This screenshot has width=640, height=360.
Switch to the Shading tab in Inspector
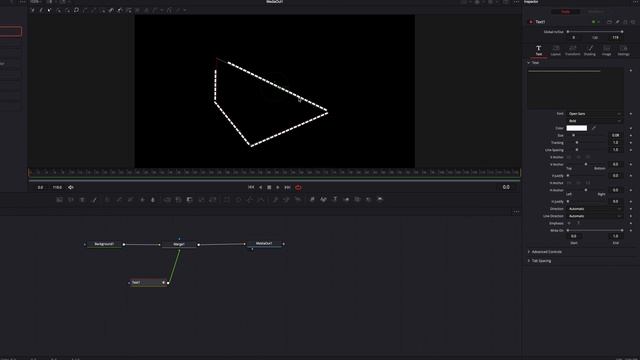click(590, 50)
